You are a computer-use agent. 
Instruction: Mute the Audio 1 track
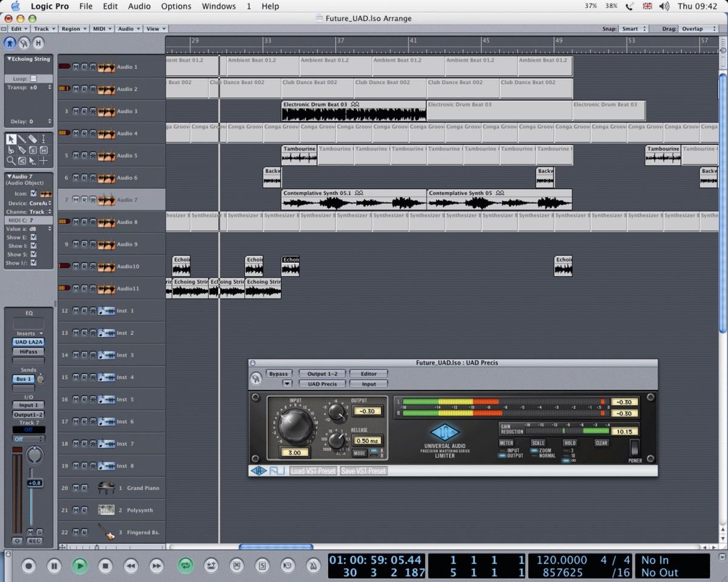(x=76, y=67)
